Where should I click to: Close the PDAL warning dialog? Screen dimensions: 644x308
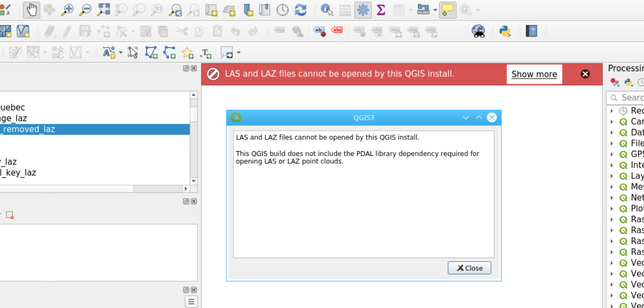point(469,268)
